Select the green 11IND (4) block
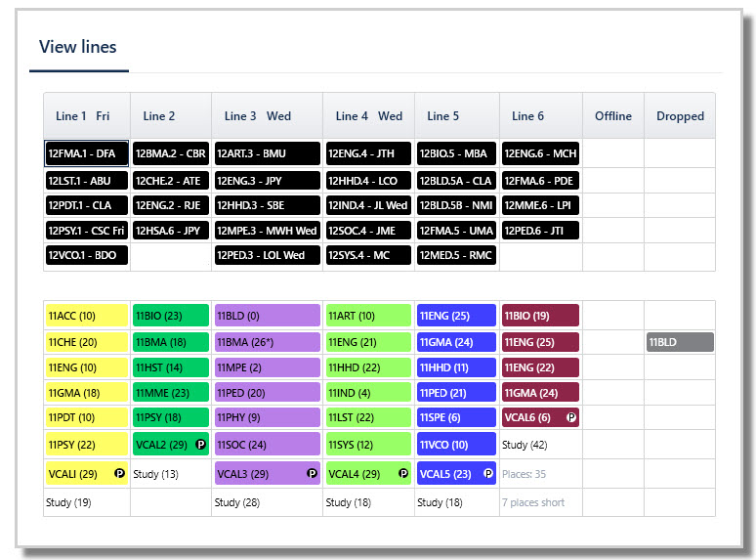Screen dimensions: 756x560 pyautogui.click(x=368, y=393)
